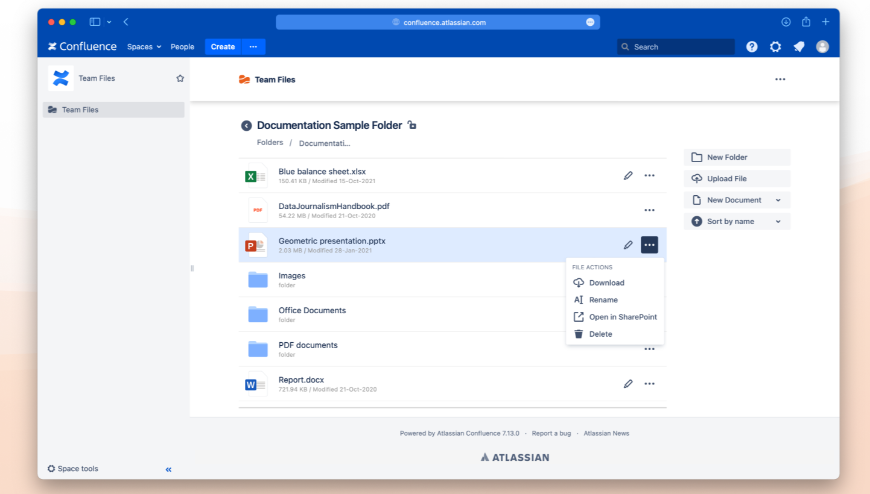
Task: Click the Folders breadcrumb link
Action: tap(270, 143)
